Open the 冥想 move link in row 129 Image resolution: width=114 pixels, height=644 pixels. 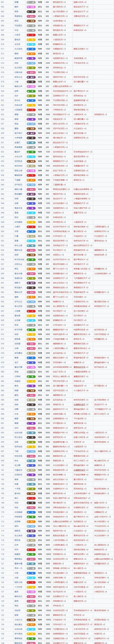click(16, 601)
